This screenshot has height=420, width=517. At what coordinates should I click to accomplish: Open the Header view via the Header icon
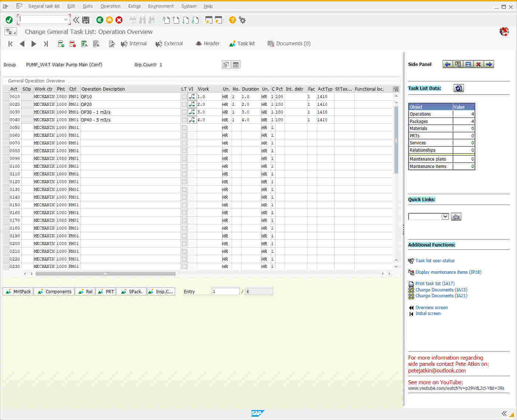[x=207, y=43]
